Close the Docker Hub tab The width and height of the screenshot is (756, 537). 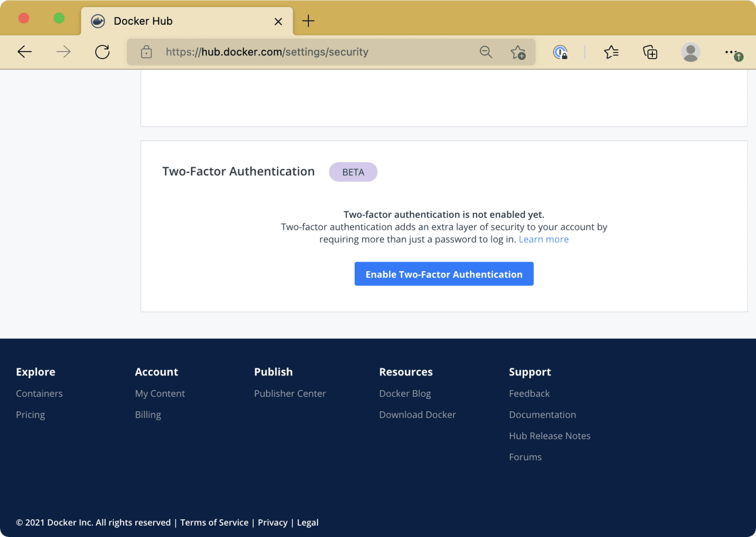coord(278,21)
